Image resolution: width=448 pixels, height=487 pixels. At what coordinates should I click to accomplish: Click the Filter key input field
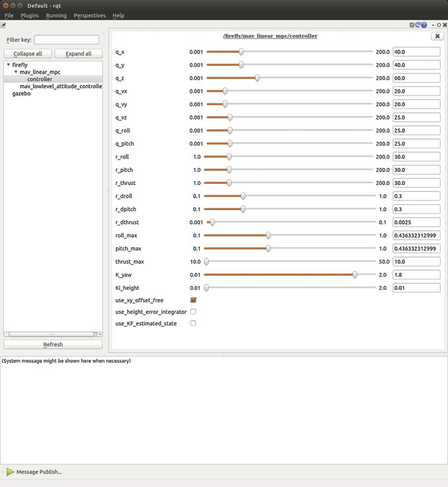pyautogui.click(x=67, y=40)
